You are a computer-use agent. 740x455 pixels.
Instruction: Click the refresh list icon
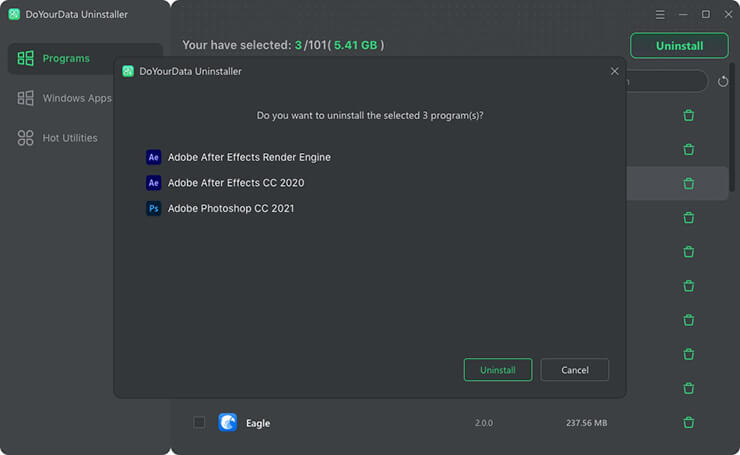pos(723,82)
